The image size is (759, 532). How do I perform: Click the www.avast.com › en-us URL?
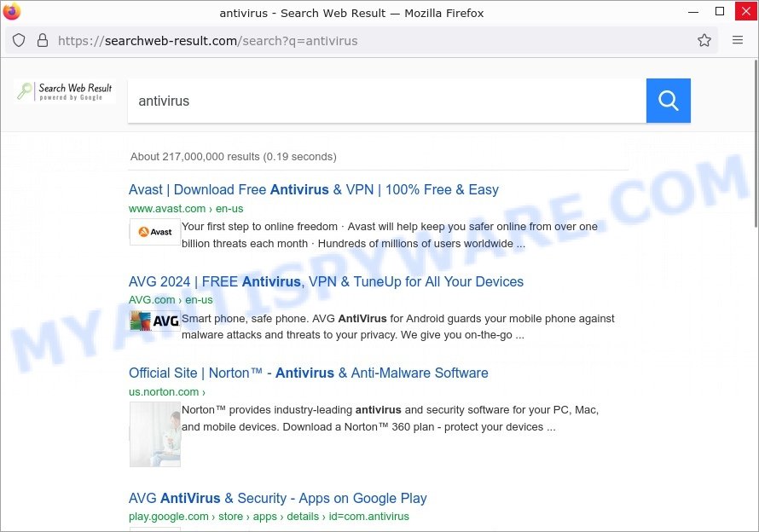(186, 209)
